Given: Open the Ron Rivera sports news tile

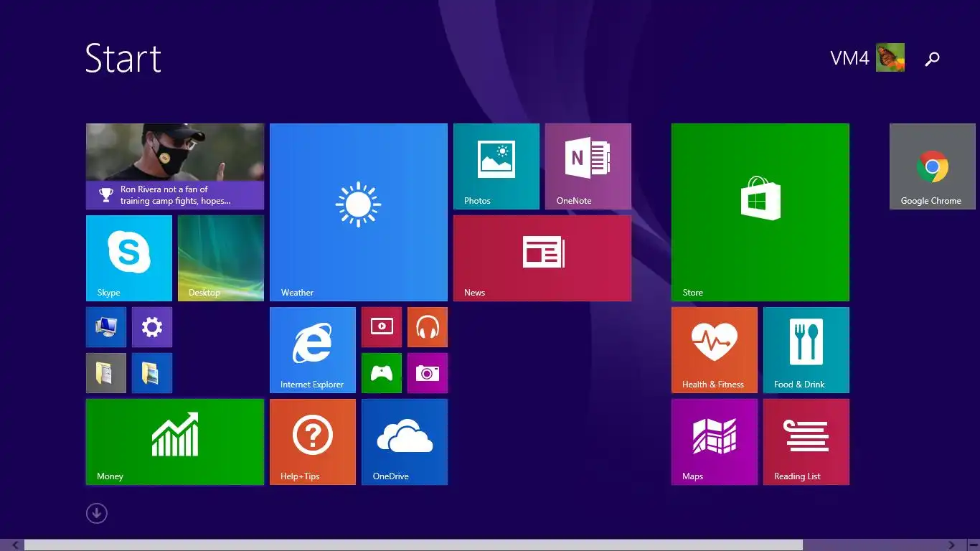Looking at the screenshot, I should (175, 166).
